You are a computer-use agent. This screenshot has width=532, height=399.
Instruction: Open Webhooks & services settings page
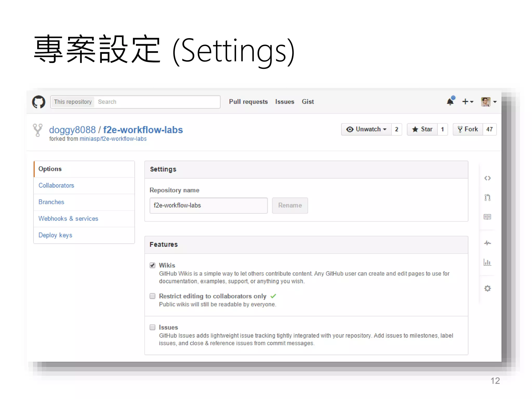pos(84,219)
